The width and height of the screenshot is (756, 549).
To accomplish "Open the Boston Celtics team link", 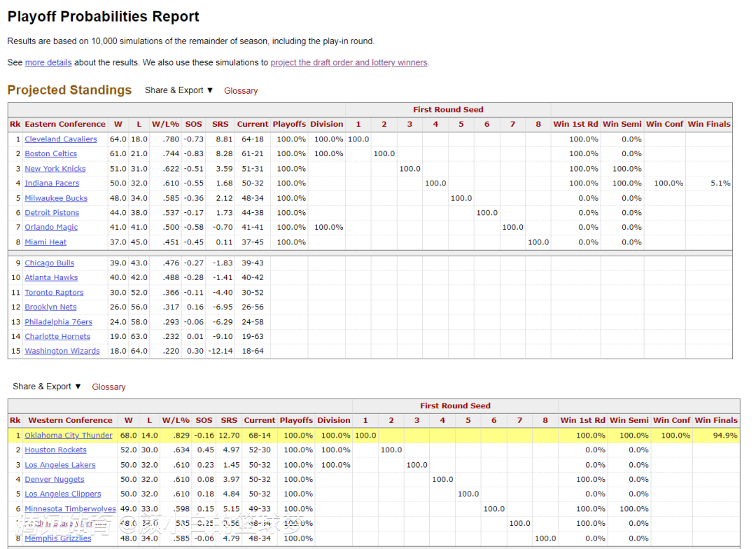I will coord(50,153).
